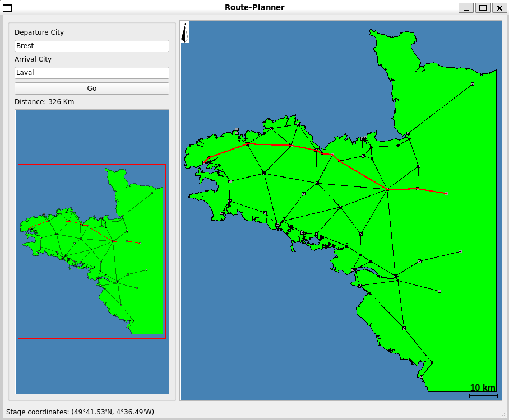This screenshot has width=509, height=420.
Task: Click the overview map thumbnail panel
Action: (x=91, y=251)
